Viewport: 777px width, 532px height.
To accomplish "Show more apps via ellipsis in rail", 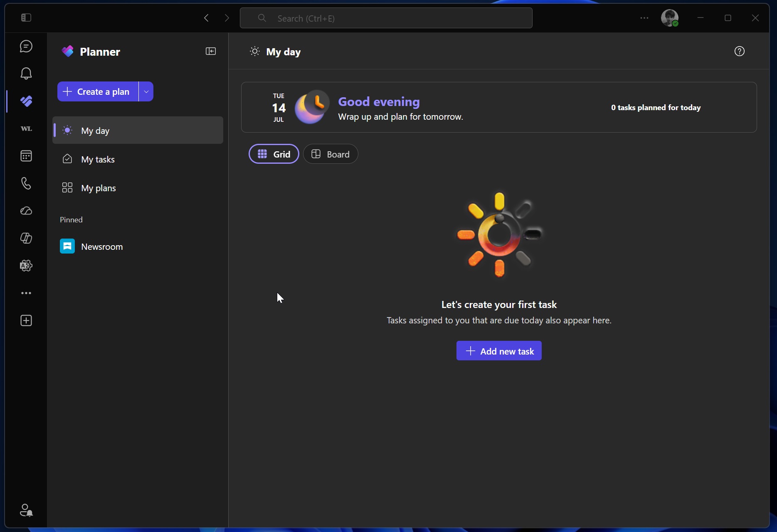I will pos(26,293).
